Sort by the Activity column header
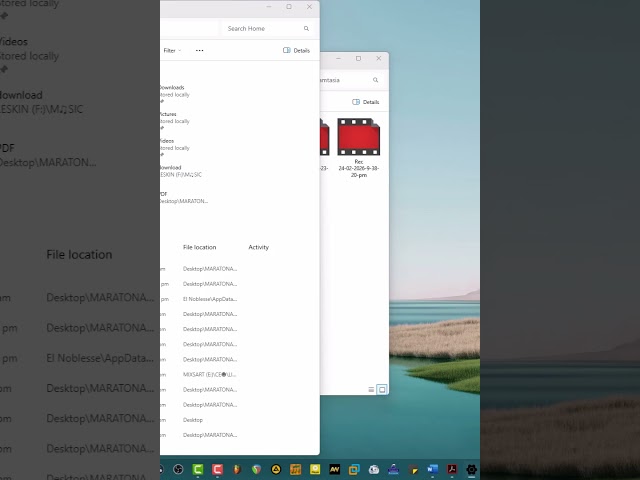640x480 pixels. tap(259, 247)
